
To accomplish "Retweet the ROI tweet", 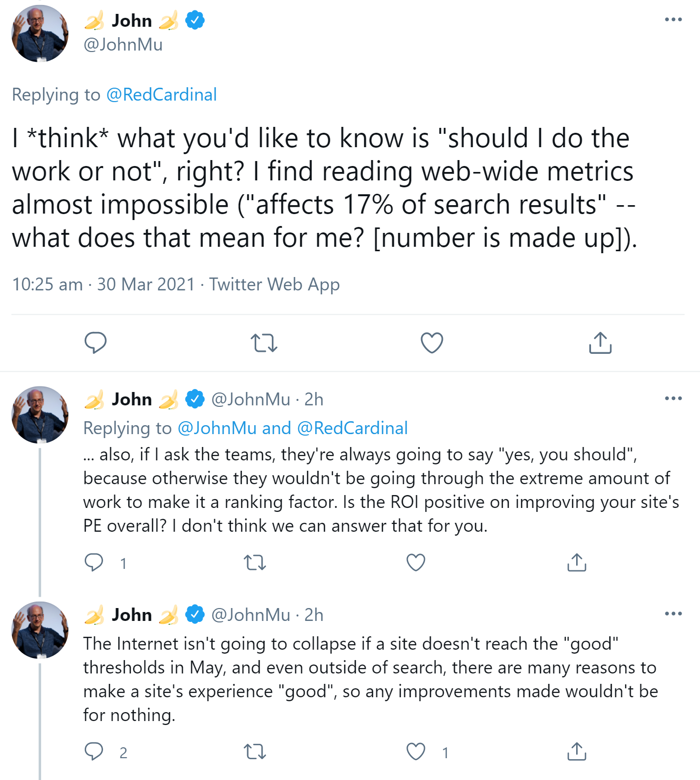I will [256, 562].
